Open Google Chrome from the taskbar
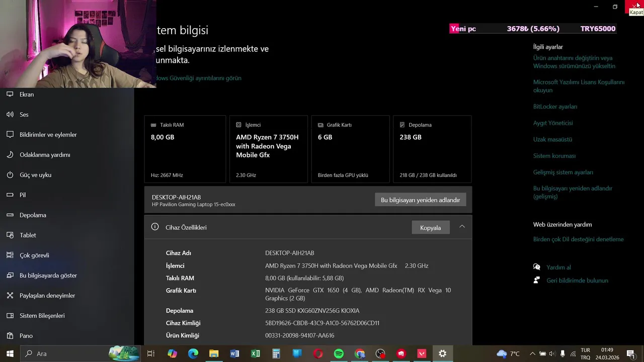644x362 pixels. click(x=359, y=353)
